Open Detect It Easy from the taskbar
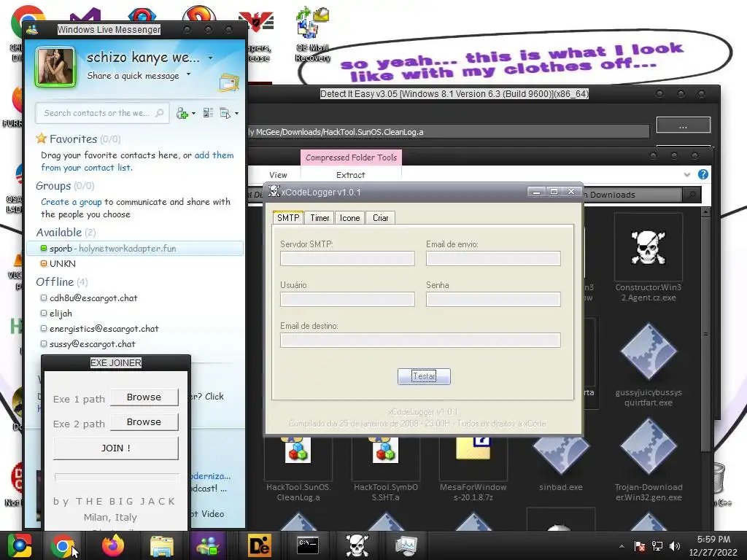 pos(259,545)
